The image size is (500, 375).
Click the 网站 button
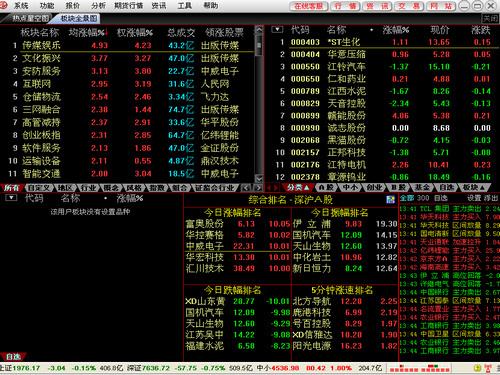[441, 6]
